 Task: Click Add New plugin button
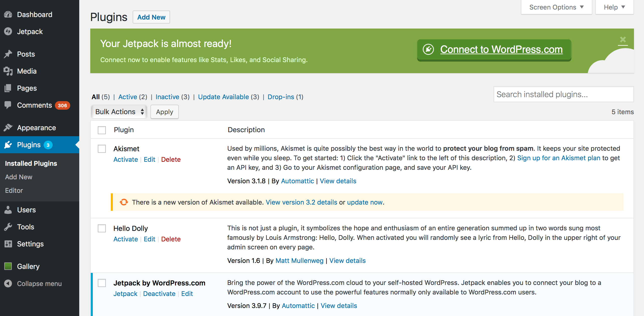pos(152,17)
